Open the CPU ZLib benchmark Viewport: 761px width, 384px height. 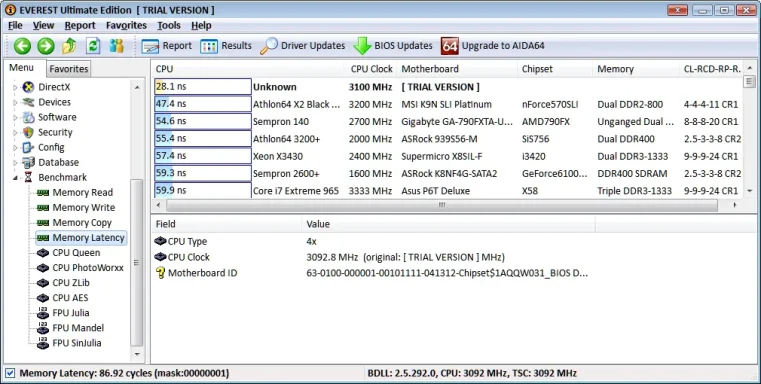click(x=71, y=283)
